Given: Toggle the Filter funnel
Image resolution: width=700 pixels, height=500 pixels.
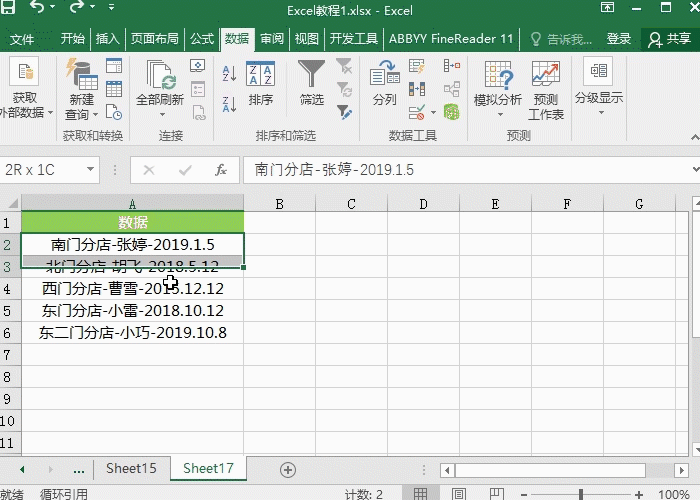Looking at the screenshot, I should pos(311,83).
